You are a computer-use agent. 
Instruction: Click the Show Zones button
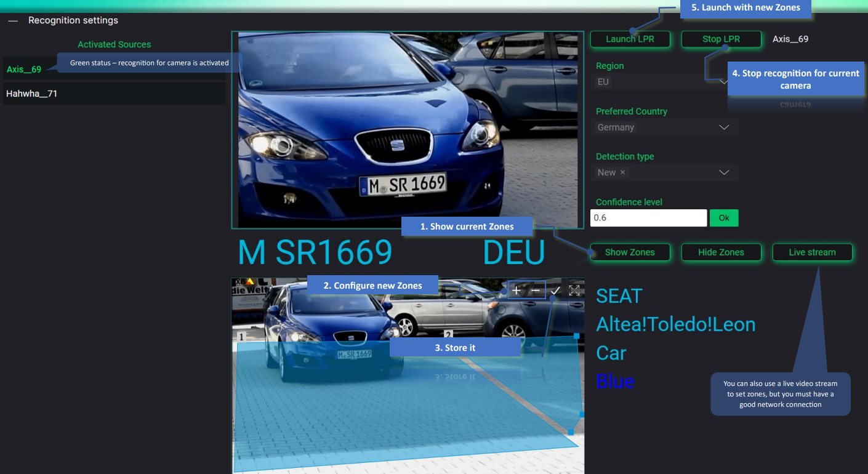630,252
